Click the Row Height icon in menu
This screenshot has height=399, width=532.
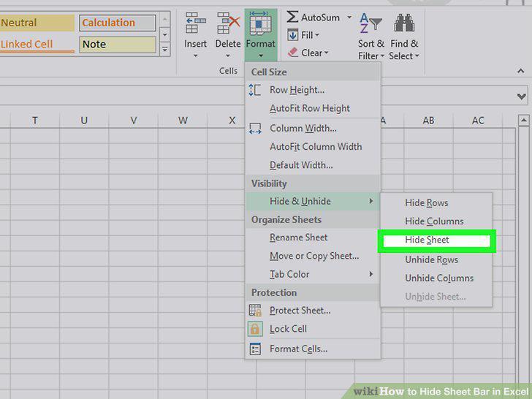(x=255, y=90)
